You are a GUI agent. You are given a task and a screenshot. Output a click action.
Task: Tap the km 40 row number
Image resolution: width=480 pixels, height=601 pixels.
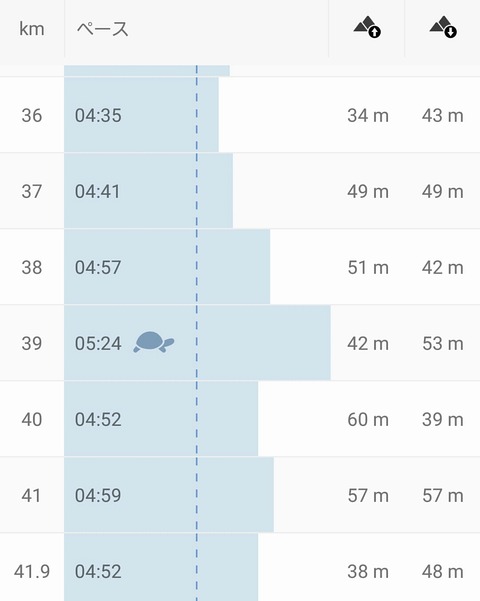click(x=32, y=419)
